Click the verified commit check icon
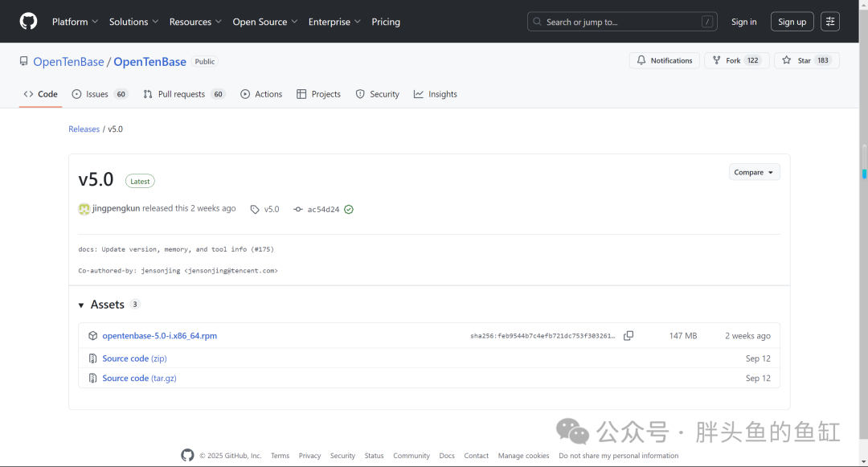This screenshot has height=467, width=868. (349, 209)
